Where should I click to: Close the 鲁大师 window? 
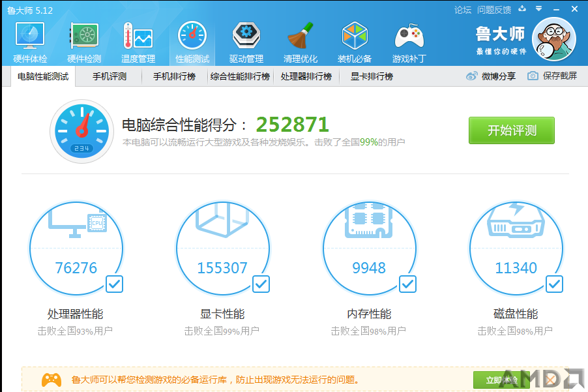574,9
